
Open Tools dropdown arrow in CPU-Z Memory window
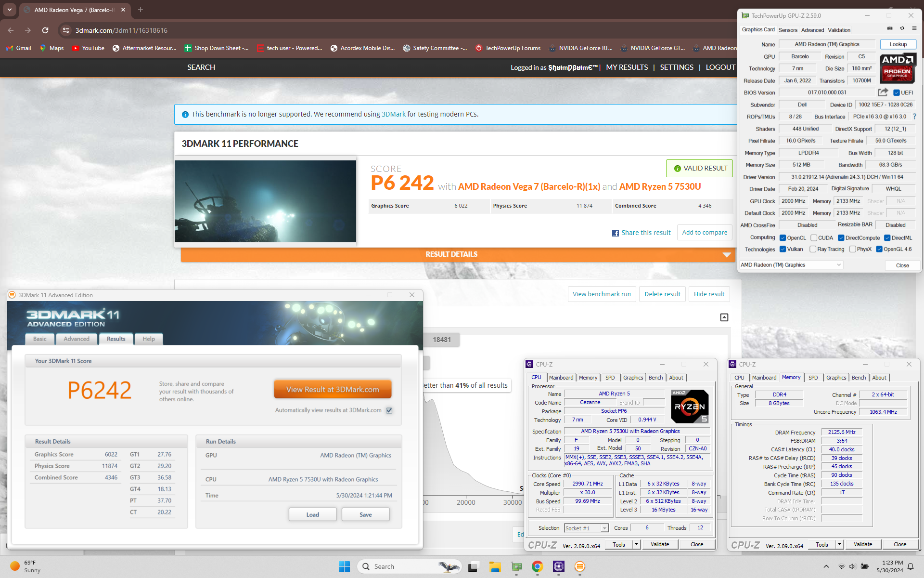click(839, 544)
